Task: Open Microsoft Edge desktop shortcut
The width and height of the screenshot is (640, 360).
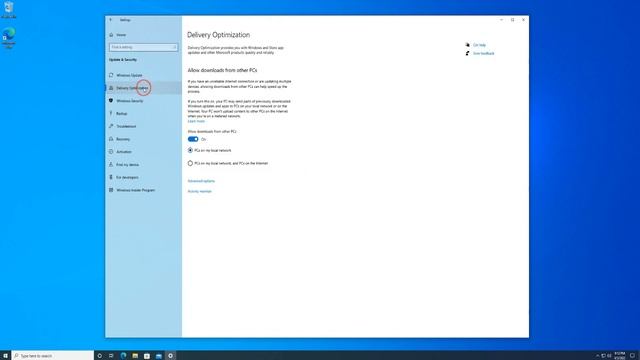Action: (x=9, y=38)
